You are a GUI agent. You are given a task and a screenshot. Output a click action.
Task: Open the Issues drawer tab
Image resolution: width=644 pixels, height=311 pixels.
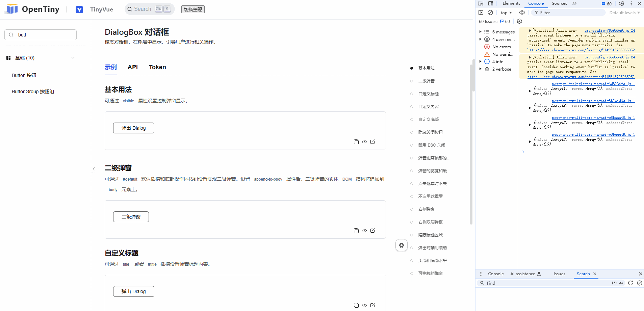point(559,274)
